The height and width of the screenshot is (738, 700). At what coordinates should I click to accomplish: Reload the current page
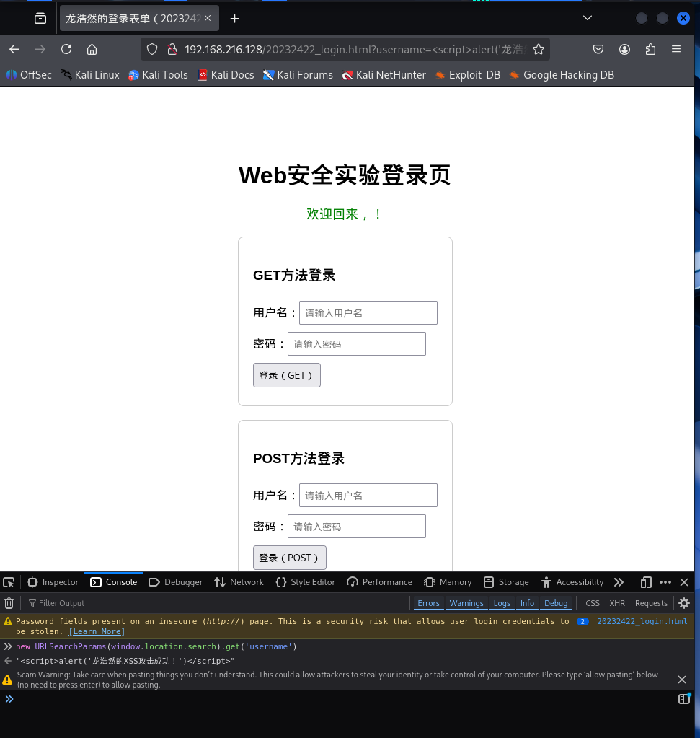coord(66,50)
